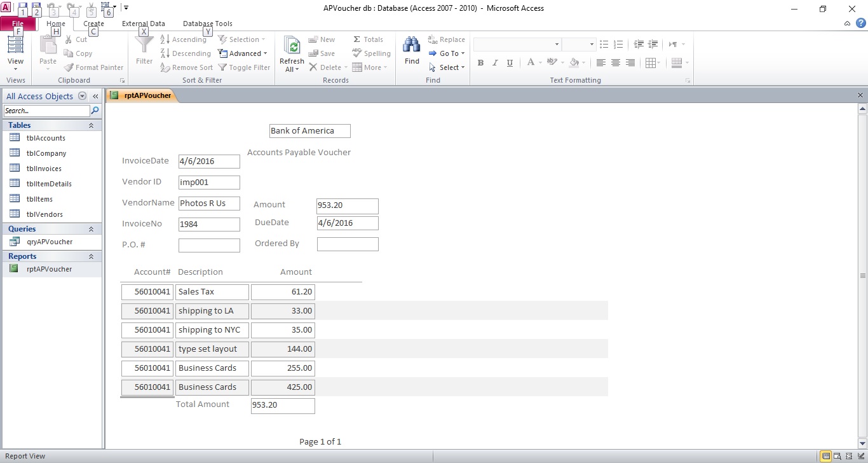Collapse the Tables group in navigation pane
Image resolution: width=868 pixels, height=463 pixels.
(x=91, y=125)
